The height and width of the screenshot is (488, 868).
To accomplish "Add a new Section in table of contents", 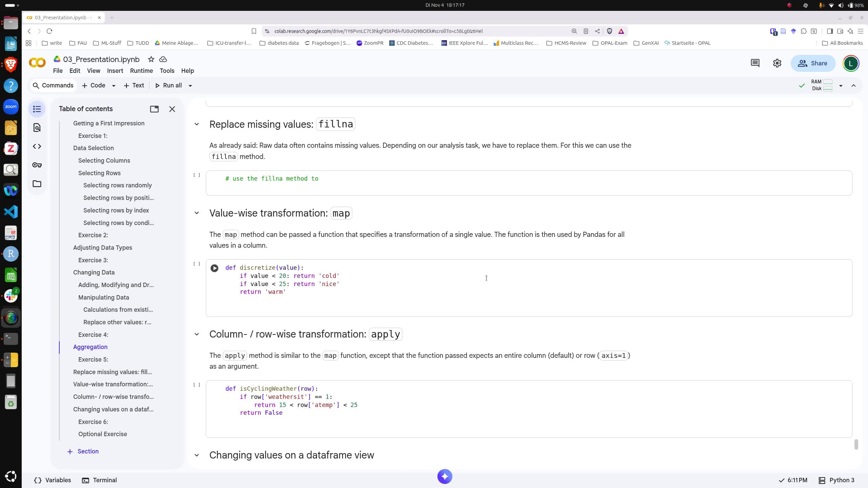I will click(83, 451).
